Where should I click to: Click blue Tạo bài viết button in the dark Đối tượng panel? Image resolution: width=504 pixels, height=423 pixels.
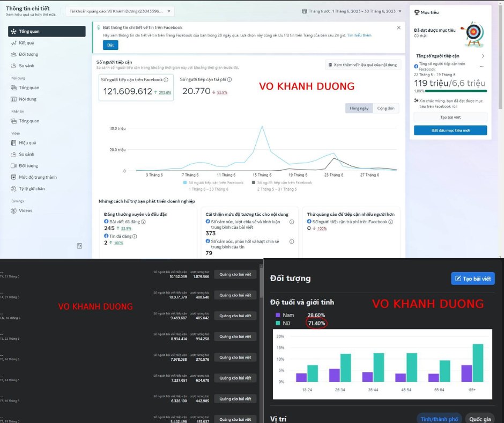click(473, 279)
